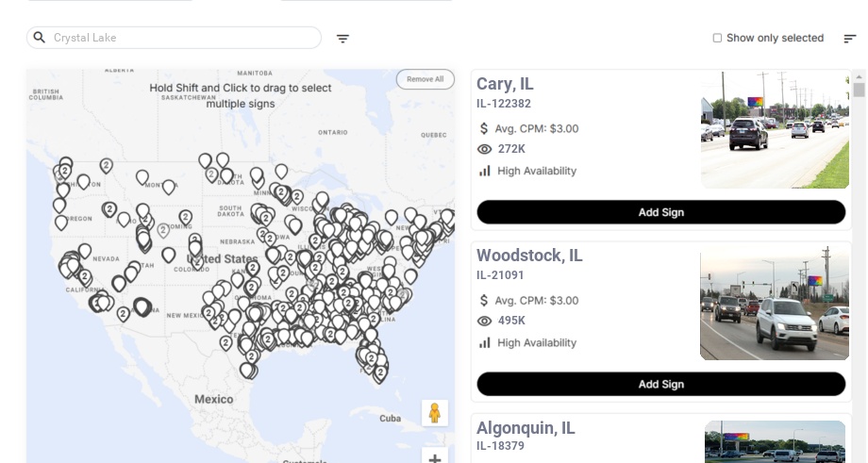Click the eye impressions icon for Woodstock
This screenshot has width=868, height=463.
485,322
